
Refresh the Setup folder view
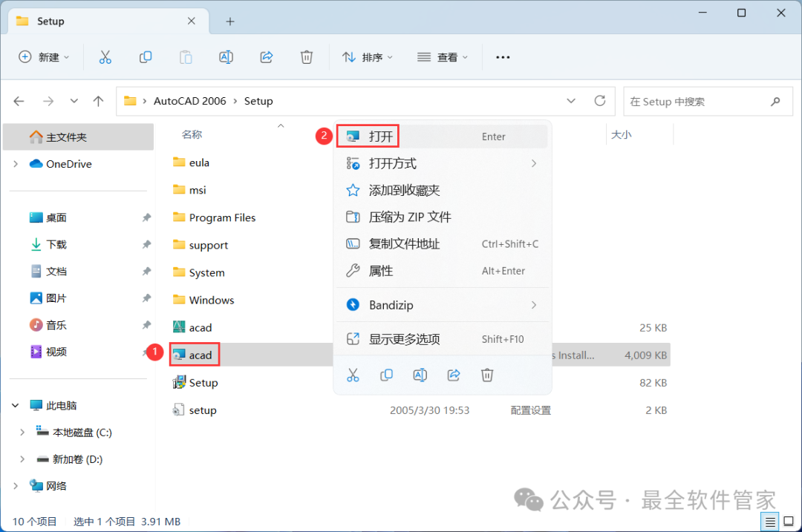[x=600, y=101]
